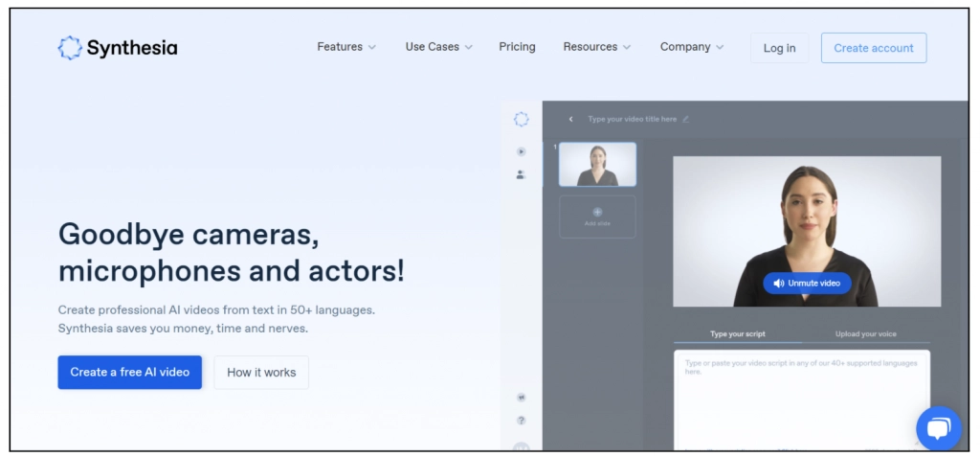The image size is (980, 457).
Task: Click the play icon in editor sidebar
Action: (522, 151)
